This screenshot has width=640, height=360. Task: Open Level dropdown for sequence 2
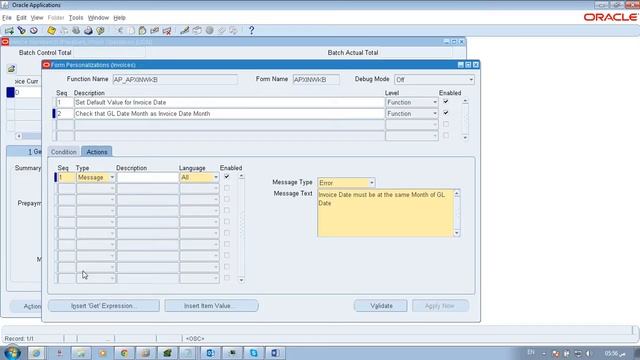(x=435, y=113)
